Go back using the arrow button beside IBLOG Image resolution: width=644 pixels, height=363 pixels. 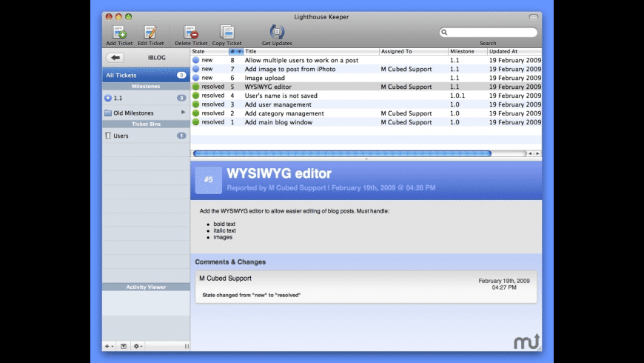115,58
